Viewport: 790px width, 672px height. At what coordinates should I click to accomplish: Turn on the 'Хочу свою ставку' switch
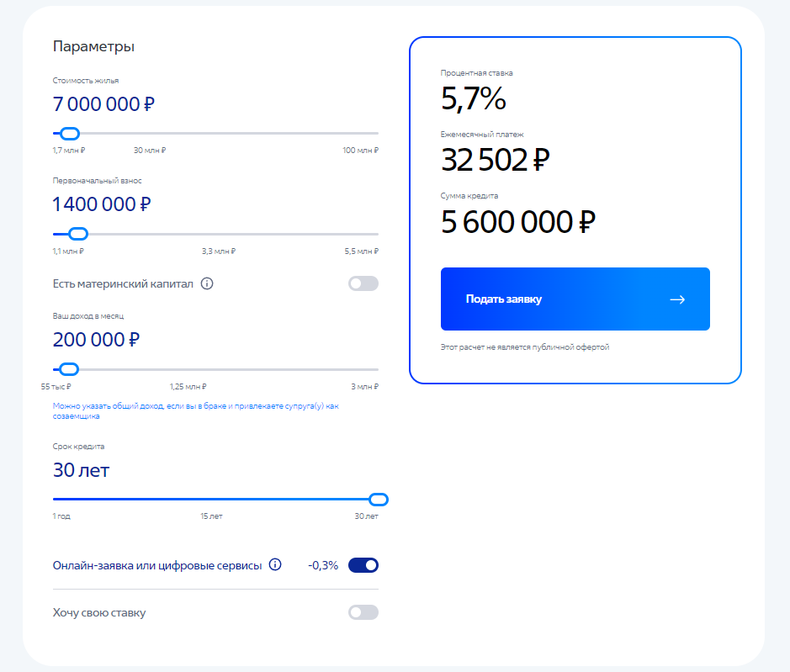[x=363, y=612]
